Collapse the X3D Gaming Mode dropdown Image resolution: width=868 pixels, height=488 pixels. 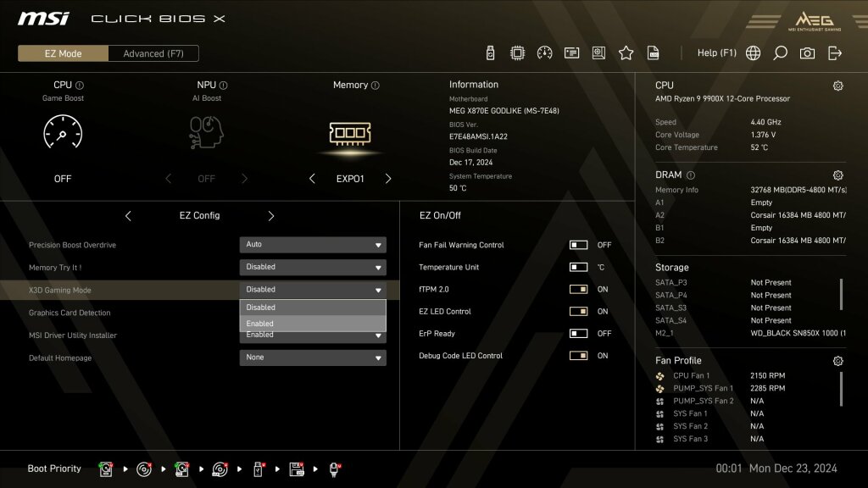click(x=313, y=290)
